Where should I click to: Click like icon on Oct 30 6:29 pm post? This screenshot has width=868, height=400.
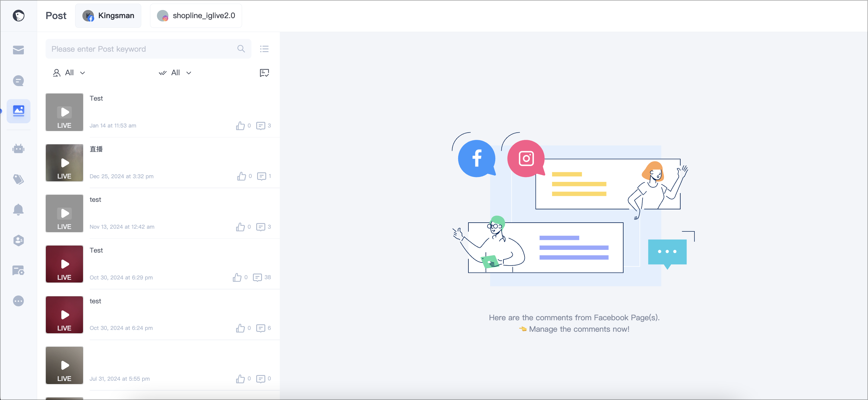point(237,277)
